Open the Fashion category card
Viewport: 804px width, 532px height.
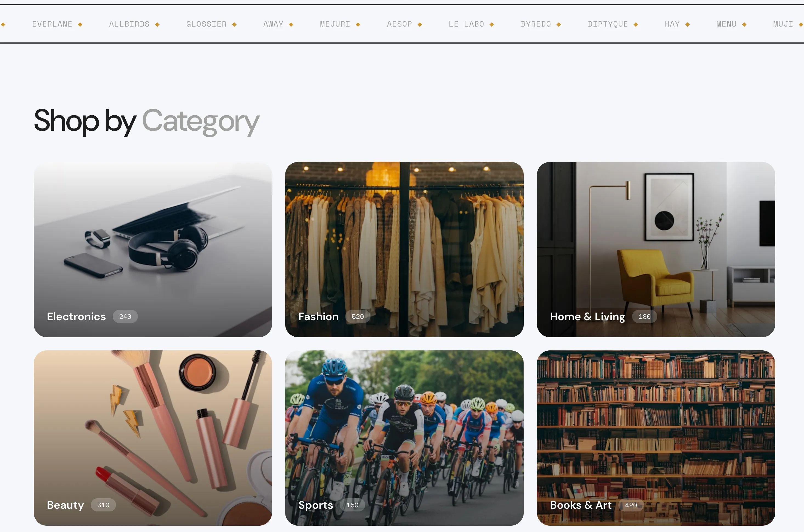404,249
